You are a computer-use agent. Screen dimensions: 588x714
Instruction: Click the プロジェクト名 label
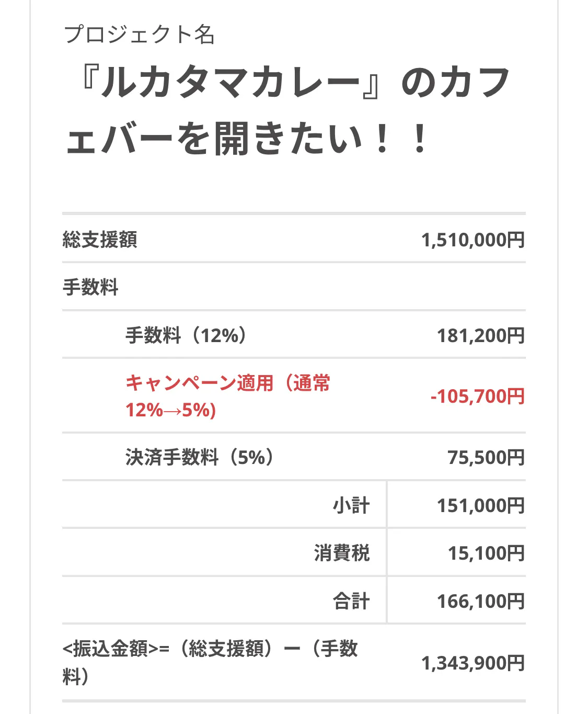pos(139,35)
